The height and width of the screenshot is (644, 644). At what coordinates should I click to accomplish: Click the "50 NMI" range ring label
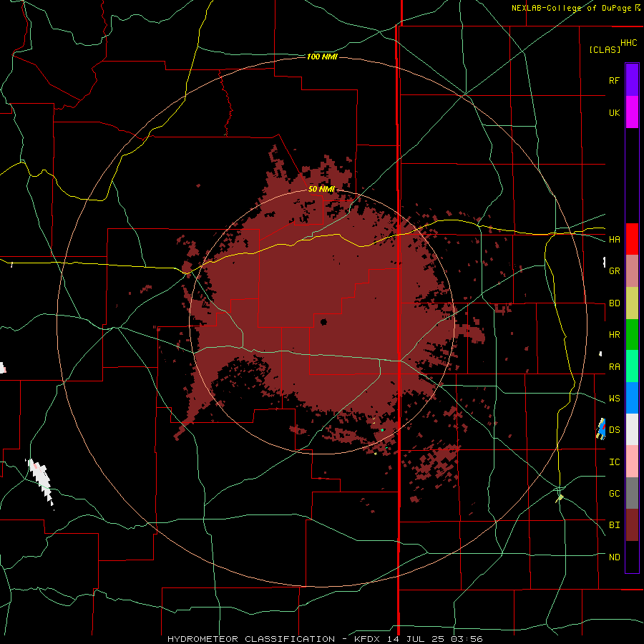point(321,190)
